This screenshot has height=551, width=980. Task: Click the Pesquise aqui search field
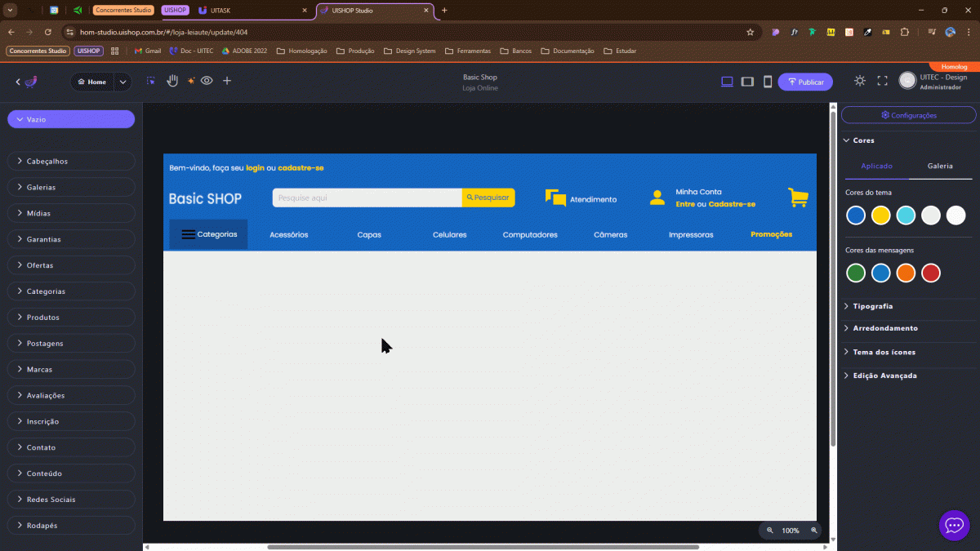367,198
